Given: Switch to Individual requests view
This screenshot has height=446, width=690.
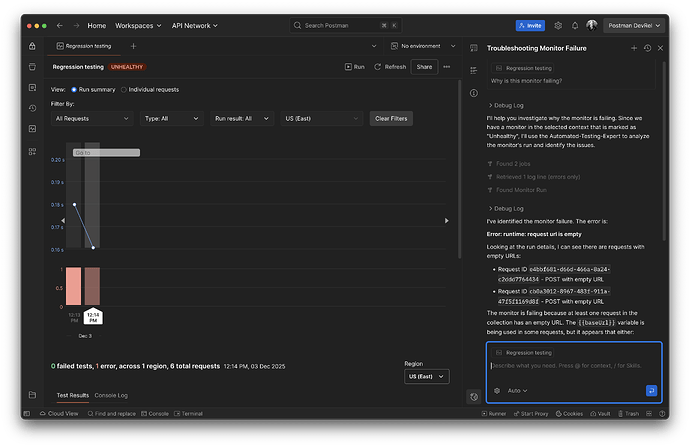Looking at the screenshot, I should pyautogui.click(x=124, y=89).
